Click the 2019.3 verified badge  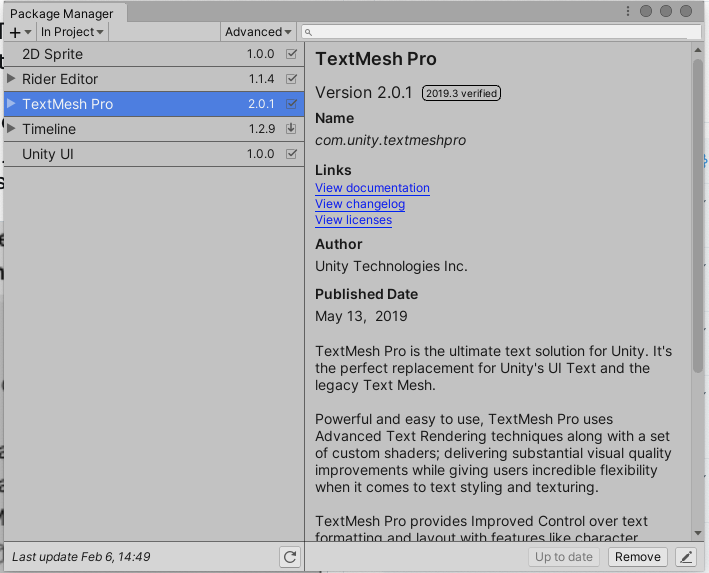(x=461, y=93)
